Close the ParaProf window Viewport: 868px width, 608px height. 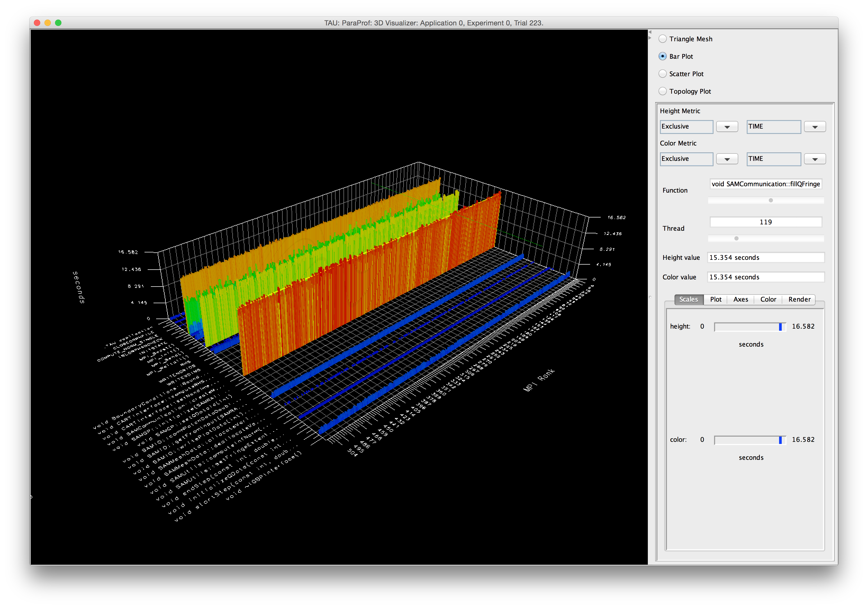(37, 23)
